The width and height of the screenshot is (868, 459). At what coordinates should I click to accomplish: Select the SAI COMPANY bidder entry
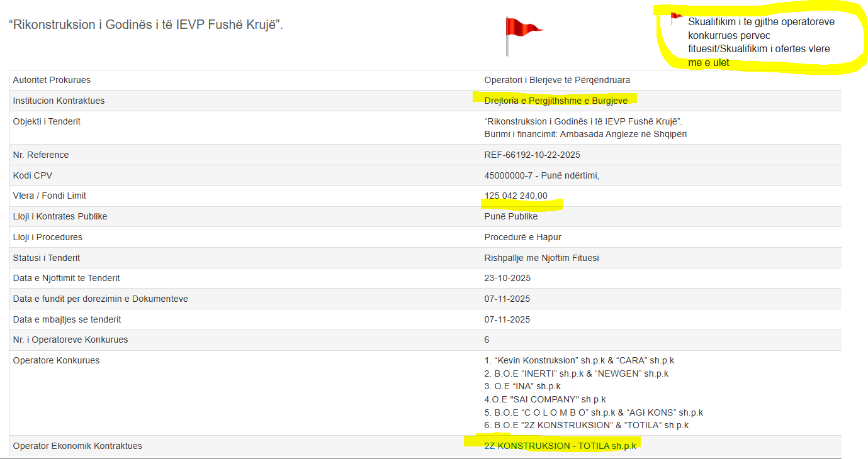point(544,399)
